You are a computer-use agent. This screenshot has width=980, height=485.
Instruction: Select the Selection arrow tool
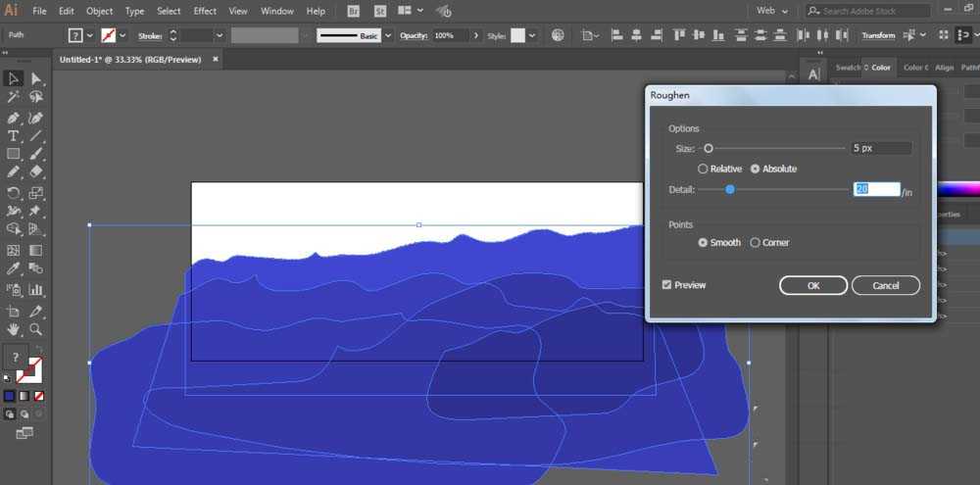pyautogui.click(x=14, y=78)
